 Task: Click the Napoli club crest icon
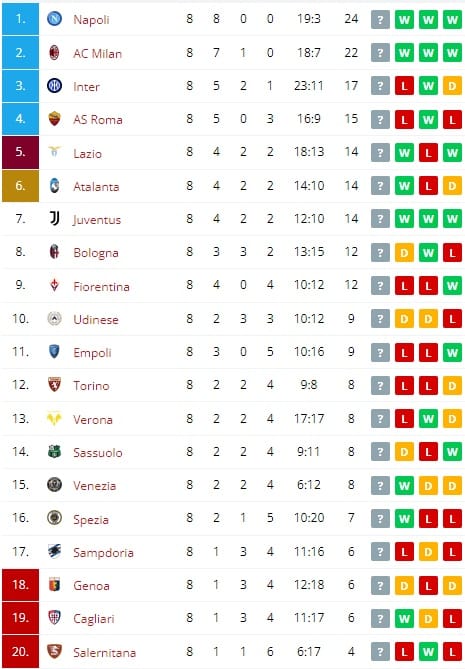(x=54, y=19)
